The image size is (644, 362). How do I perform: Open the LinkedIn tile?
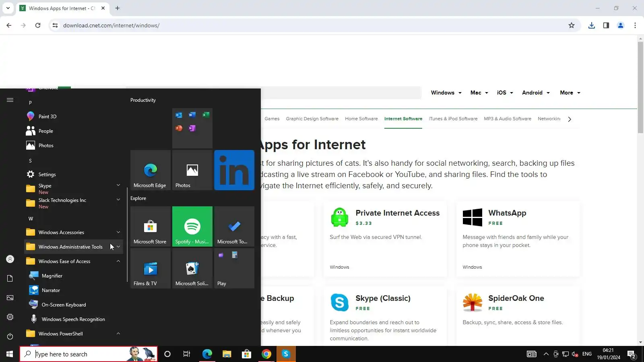pyautogui.click(x=234, y=170)
